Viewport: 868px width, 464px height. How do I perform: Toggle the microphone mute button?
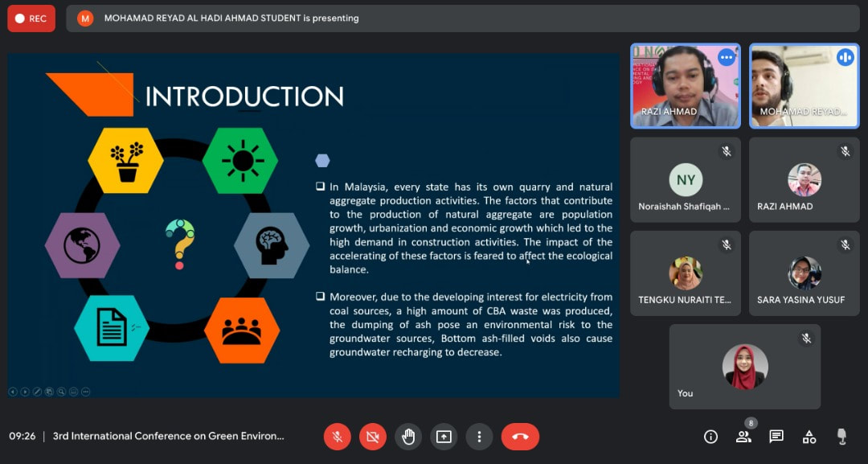tap(338, 437)
